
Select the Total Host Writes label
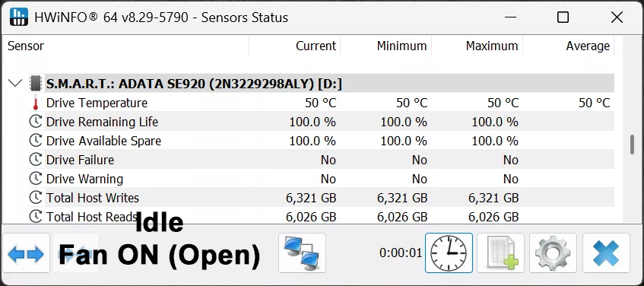(93, 198)
